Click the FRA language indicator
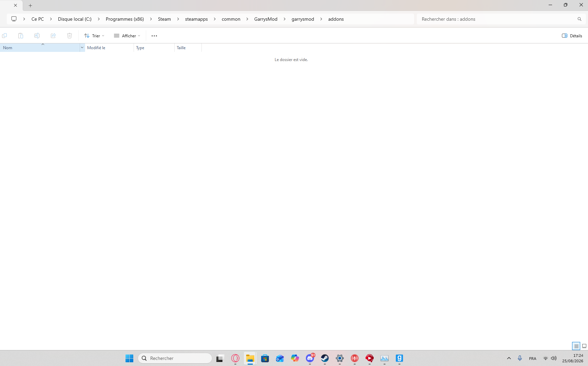This screenshot has height=366, width=588. (533, 359)
